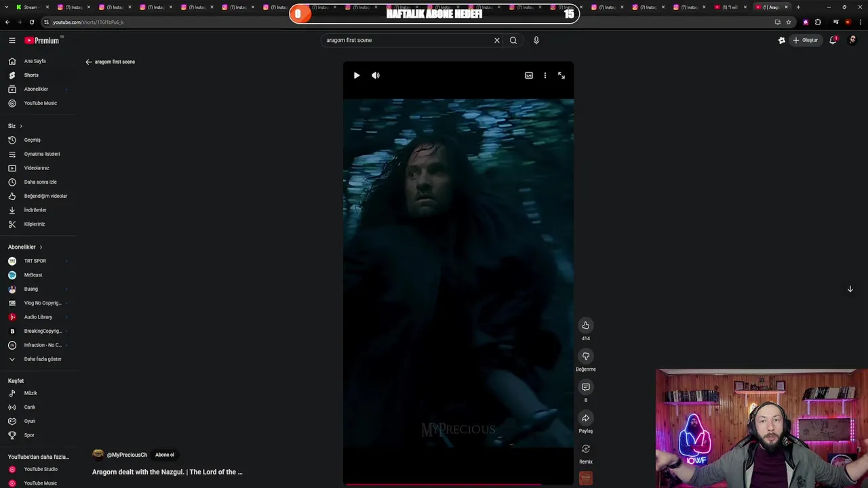Open the Buang subscription channel
This screenshot has width=868, height=488.
(37, 289)
